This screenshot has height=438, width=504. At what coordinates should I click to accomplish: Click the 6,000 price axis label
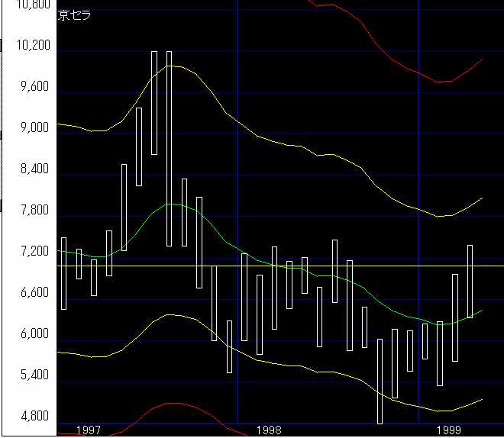pyautogui.click(x=32, y=333)
